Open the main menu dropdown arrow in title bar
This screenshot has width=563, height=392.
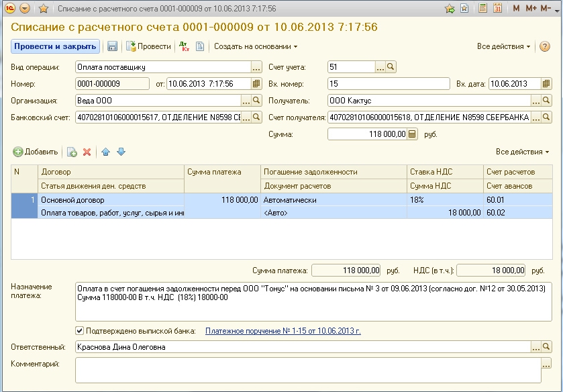tap(24, 8)
